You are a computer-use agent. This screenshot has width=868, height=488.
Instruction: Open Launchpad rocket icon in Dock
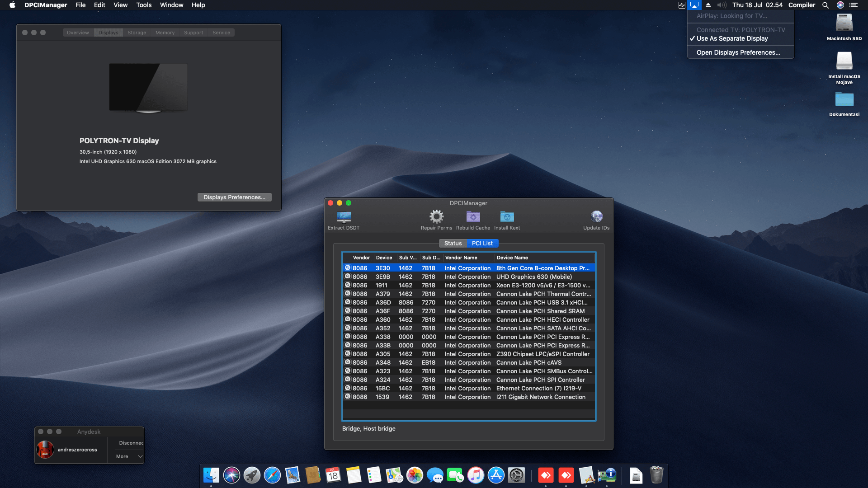tap(252, 475)
